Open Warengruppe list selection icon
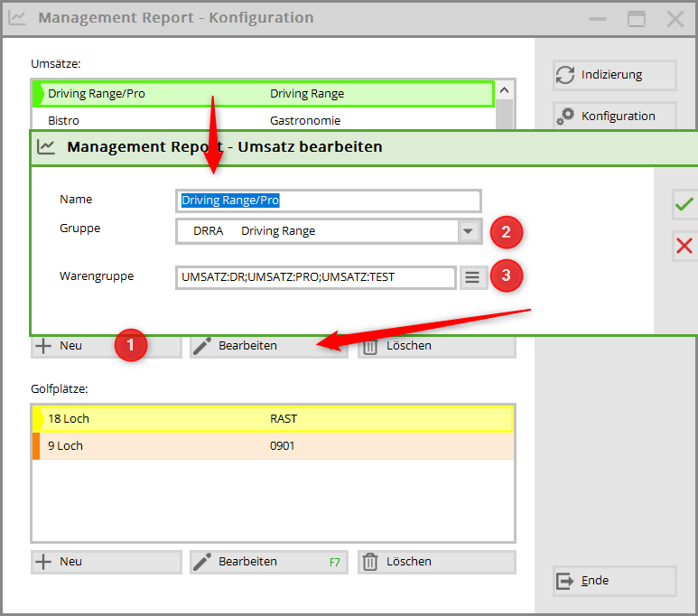 472,277
